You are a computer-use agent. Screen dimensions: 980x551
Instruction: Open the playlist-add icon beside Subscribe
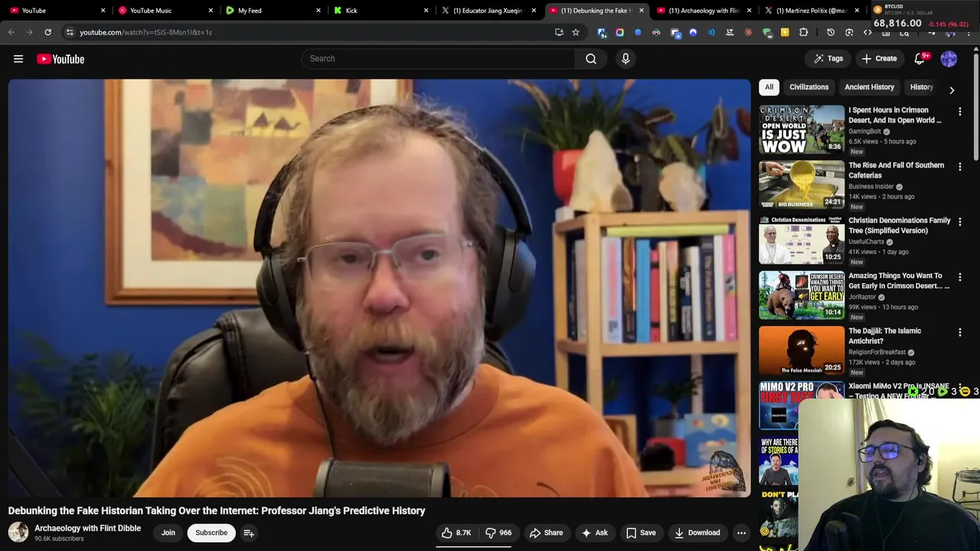pos(249,533)
